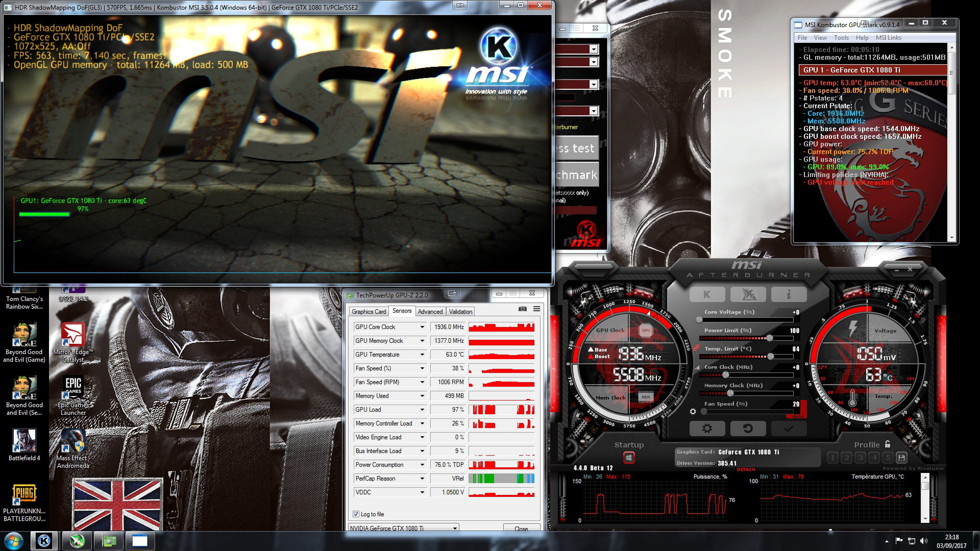
Task: Open the Fan Speed (RPM) sensor dropdown
Action: point(422,382)
